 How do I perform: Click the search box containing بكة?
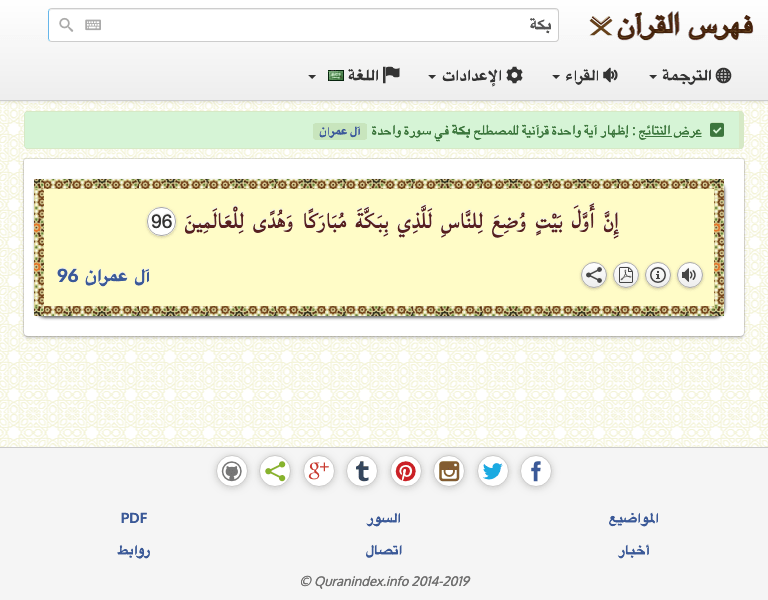coord(303,25)
